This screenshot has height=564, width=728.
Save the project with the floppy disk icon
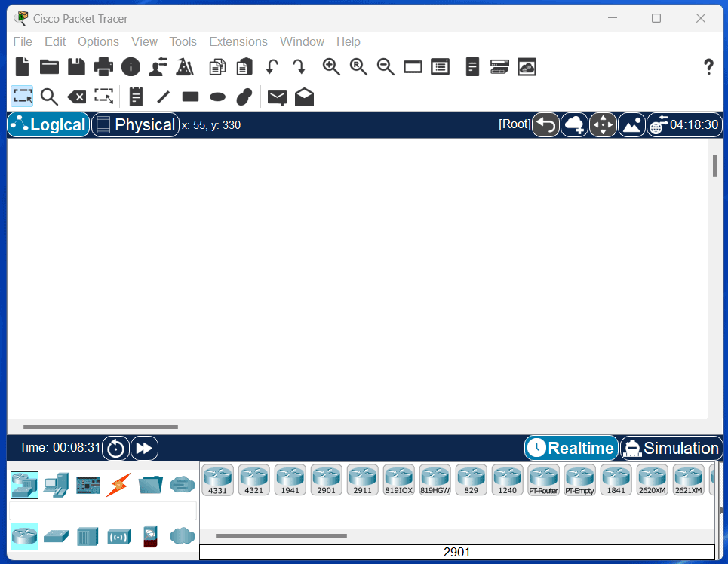pyautogui.click(x=77, y=67)
